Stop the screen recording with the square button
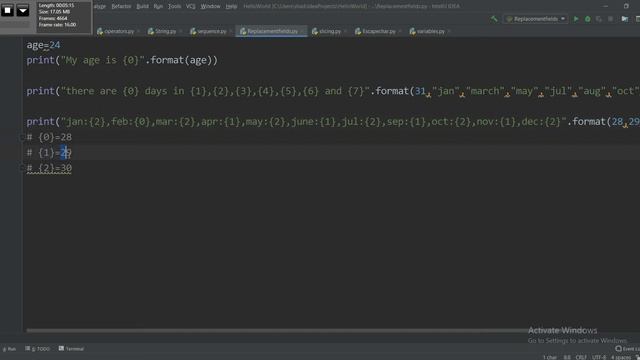 point(7,10)
